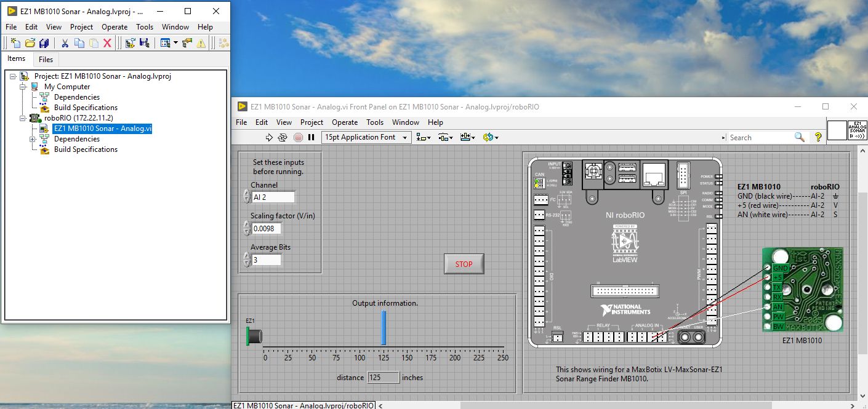Switch to the Files tab
The image size is (868, 409).
[x=46, y=60]
